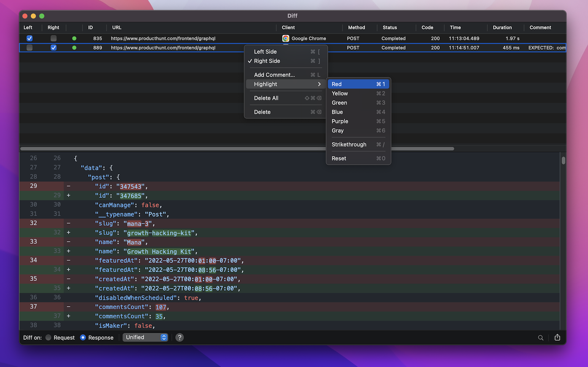Sort by the Status column header
Screen dimensions: 588x367
390,27
